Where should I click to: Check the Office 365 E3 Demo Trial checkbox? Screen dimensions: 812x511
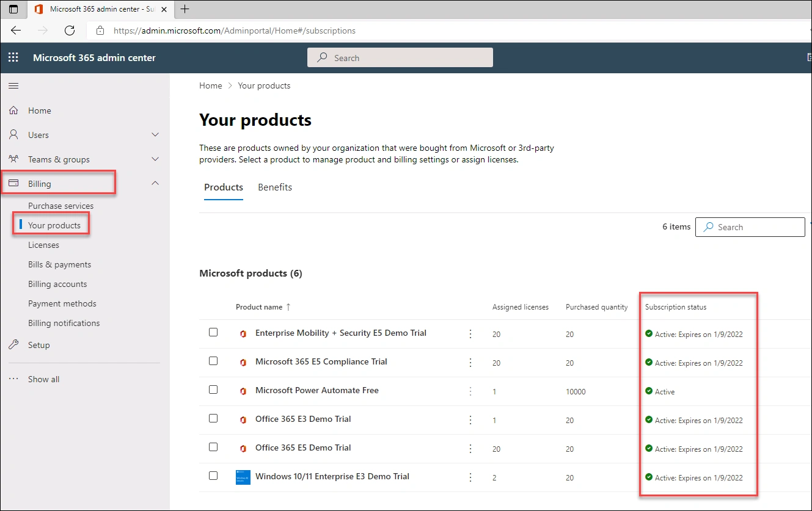(x=213, y=418)
